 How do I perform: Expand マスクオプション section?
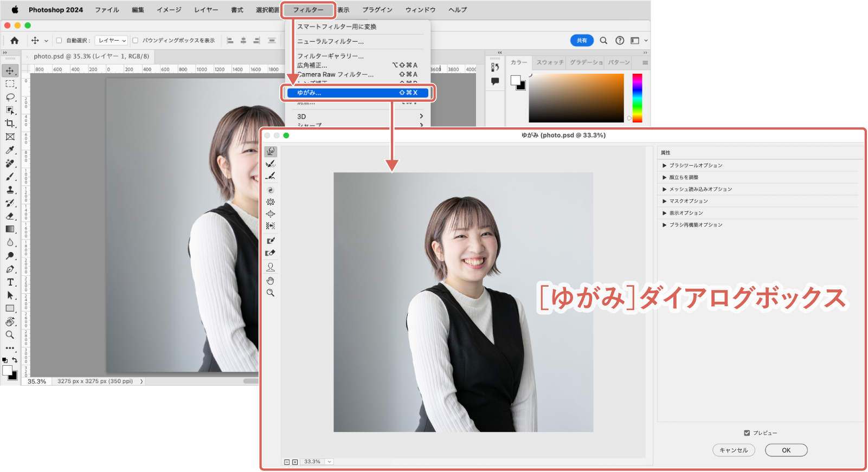[665, 201]
